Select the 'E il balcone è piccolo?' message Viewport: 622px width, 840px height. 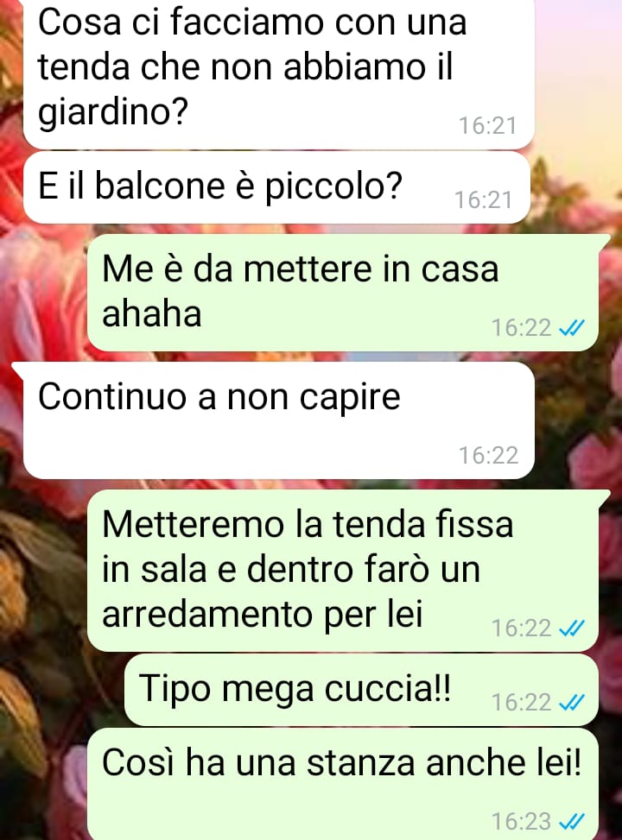coord(276,187)
